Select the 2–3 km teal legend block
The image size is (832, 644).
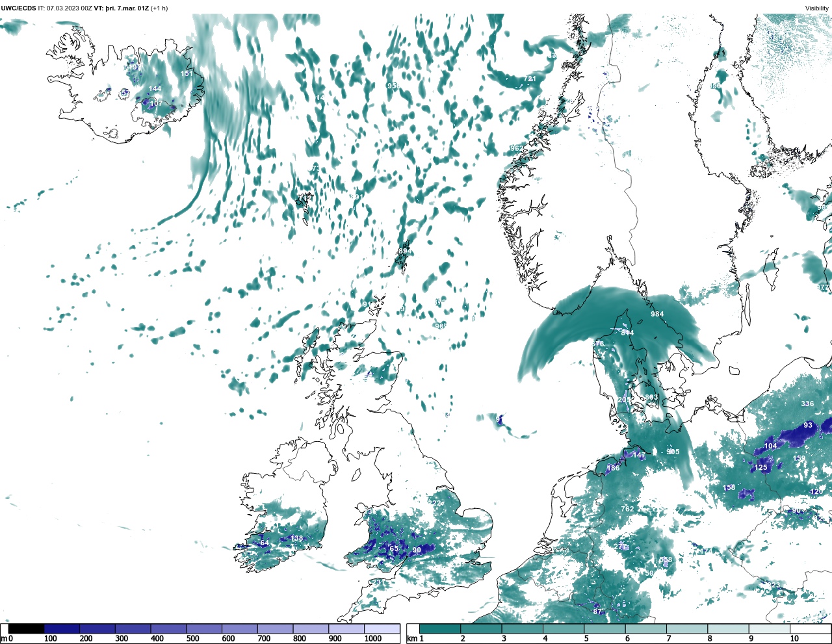point(481,629)
